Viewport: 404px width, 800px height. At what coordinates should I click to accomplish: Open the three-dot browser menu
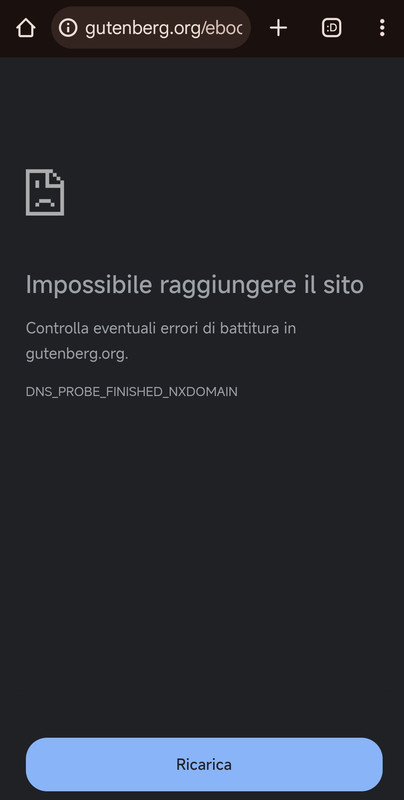coord(382,28)
